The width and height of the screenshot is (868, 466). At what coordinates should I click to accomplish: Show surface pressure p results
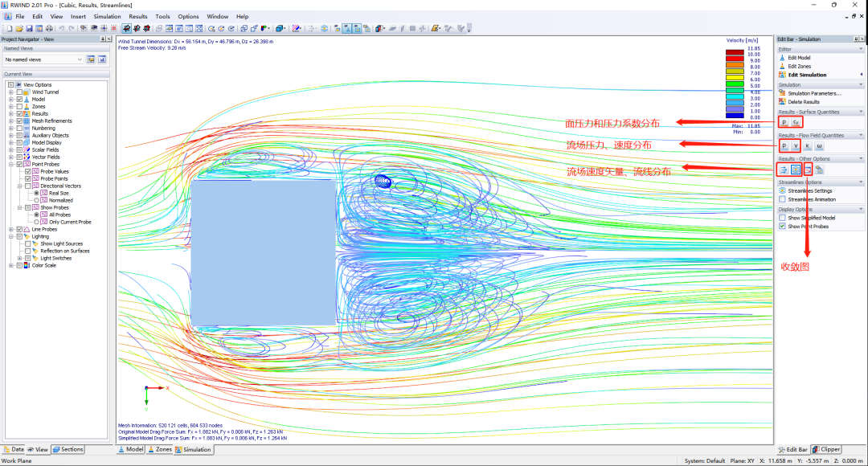(x=784, y=122)
